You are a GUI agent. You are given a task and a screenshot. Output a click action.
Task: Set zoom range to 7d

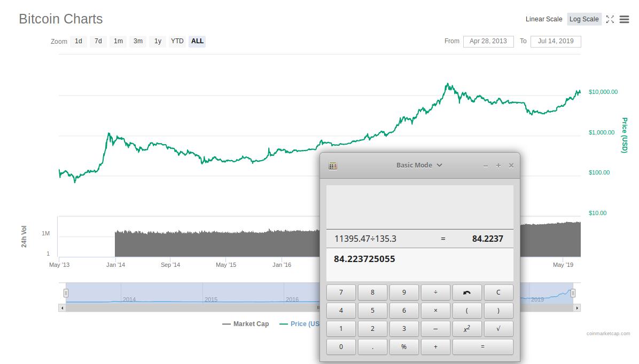[98, 41]
